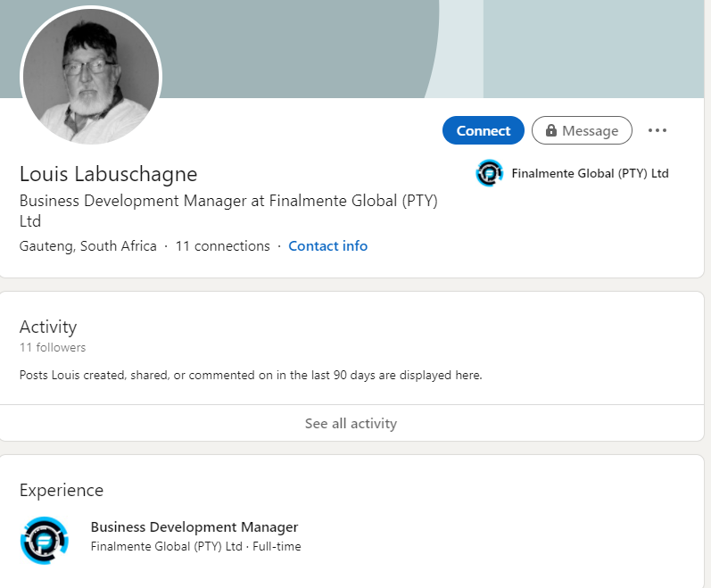Select See all activity
This screenshot has width=711, height=588.
351,423
